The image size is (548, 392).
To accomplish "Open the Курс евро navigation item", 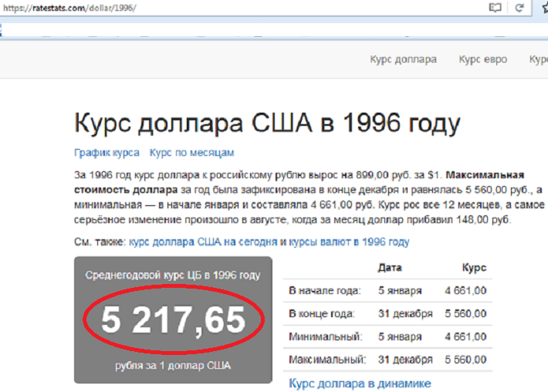I will click(x=481, y=59).
